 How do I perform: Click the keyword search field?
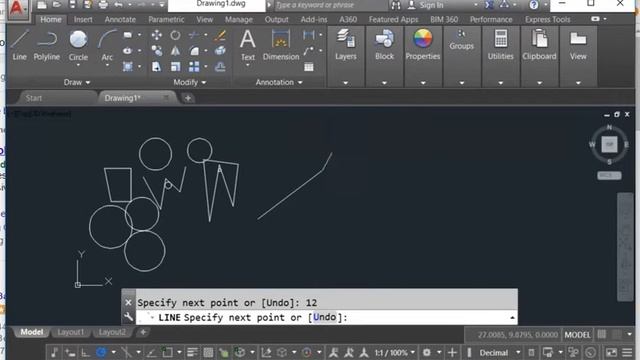pyautogui.click(x=331, y=5)
